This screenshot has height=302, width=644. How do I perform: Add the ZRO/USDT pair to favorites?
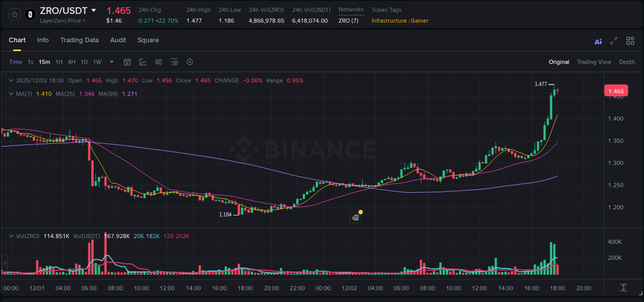click(x=14, y=14)
